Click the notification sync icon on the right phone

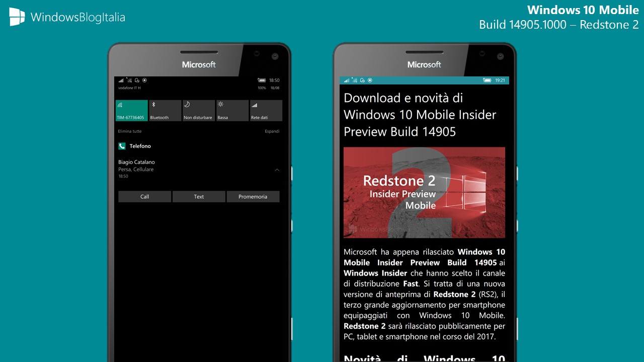pyautogui.click(x=362, y=80)
